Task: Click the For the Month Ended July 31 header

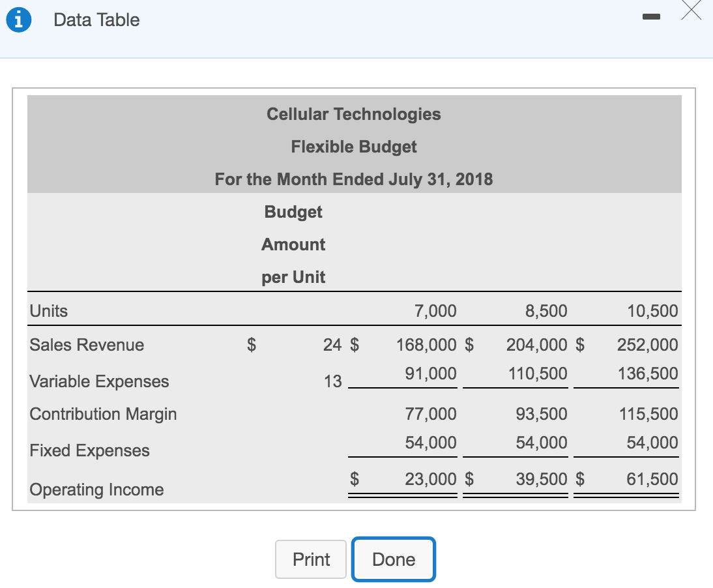Action: [x=353, y=179]
